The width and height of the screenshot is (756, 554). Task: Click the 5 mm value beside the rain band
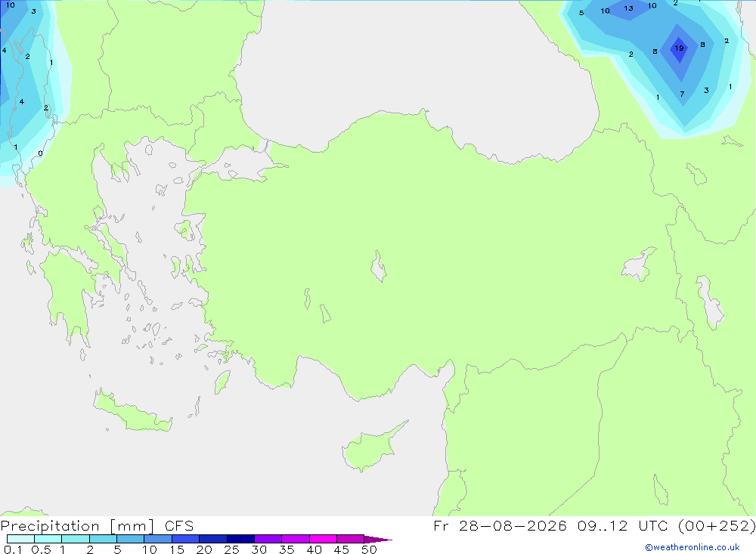tap(581, 13)
